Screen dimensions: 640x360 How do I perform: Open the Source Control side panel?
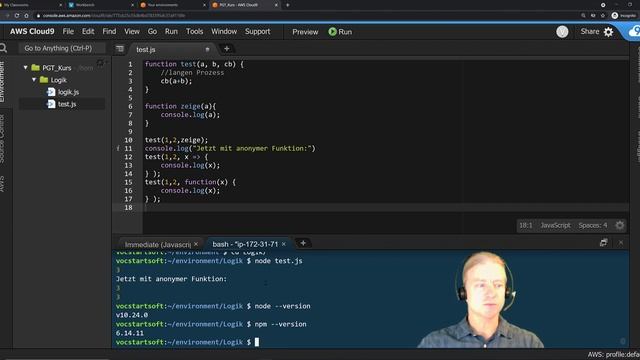pos(2,139)
